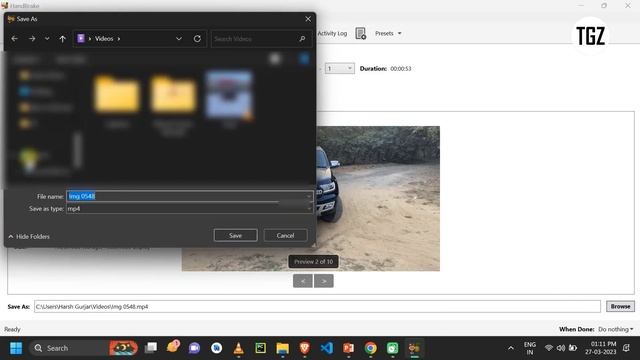Open the Presets menu in HandBrake
This screenshot has width=640, height=360.
(x=388, y=33)
